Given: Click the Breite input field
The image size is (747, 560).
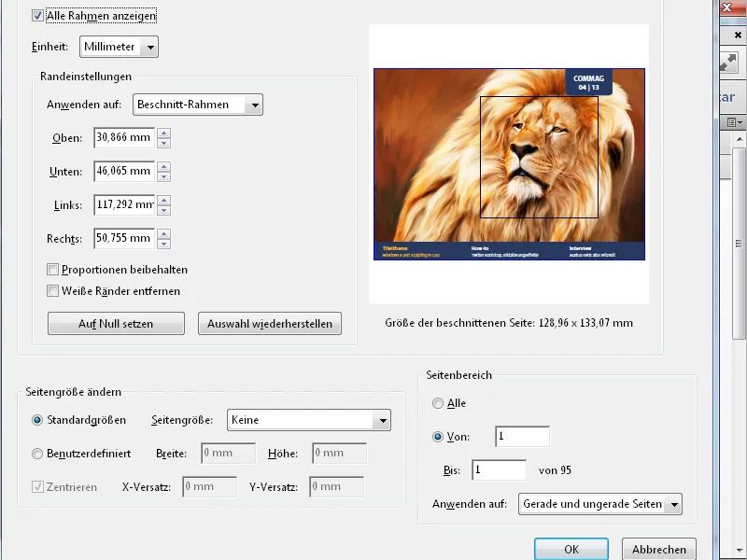Looking at the screenshot, I should (229, 454).
